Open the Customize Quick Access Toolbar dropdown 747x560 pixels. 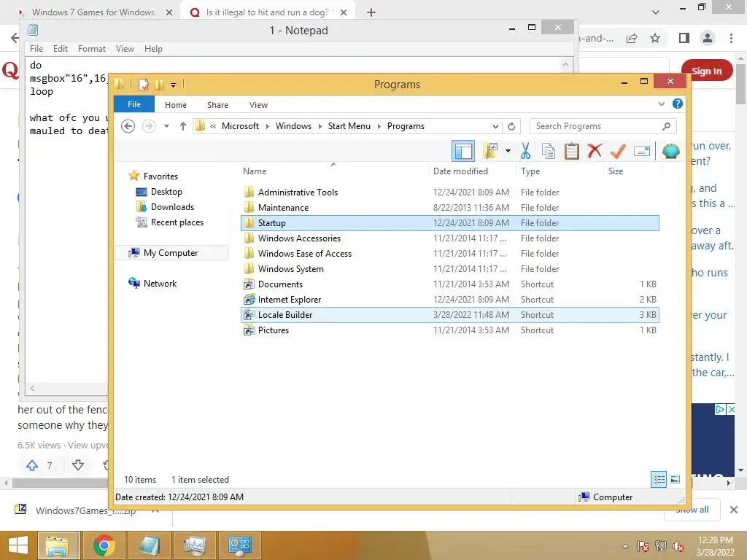tap(173, 85)
